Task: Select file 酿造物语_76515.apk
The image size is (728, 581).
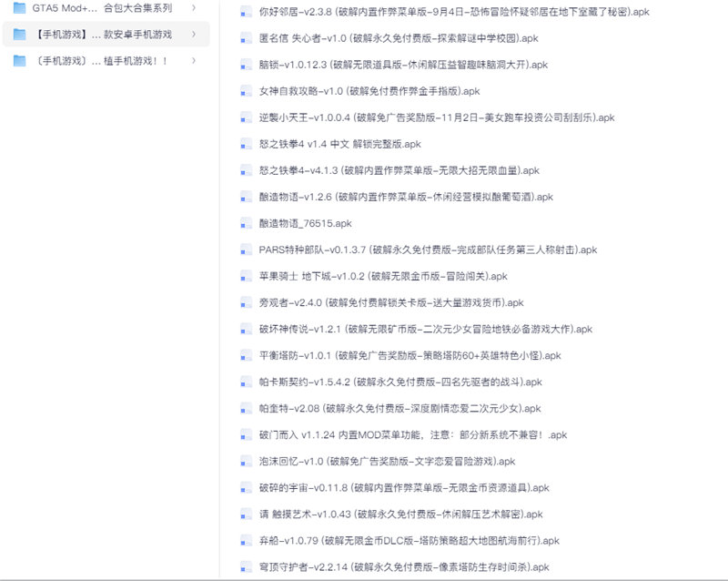Action: [306, 224]
